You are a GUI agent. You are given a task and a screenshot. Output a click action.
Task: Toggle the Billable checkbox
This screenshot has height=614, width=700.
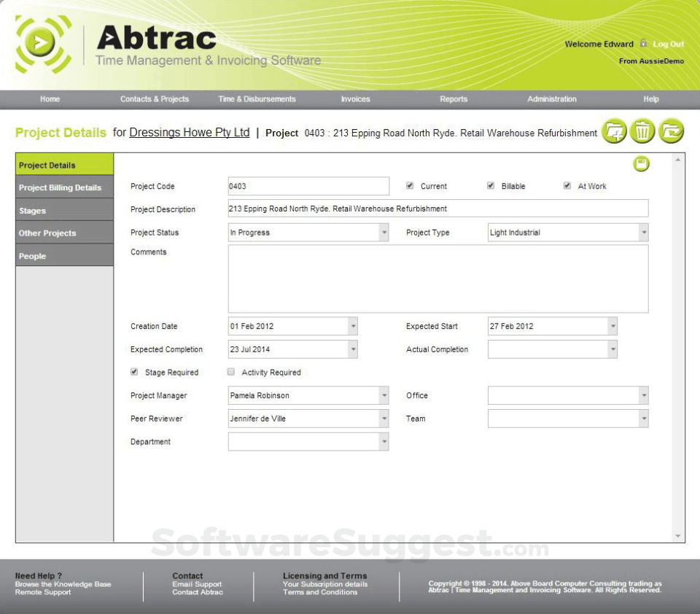tap(491, 185)
